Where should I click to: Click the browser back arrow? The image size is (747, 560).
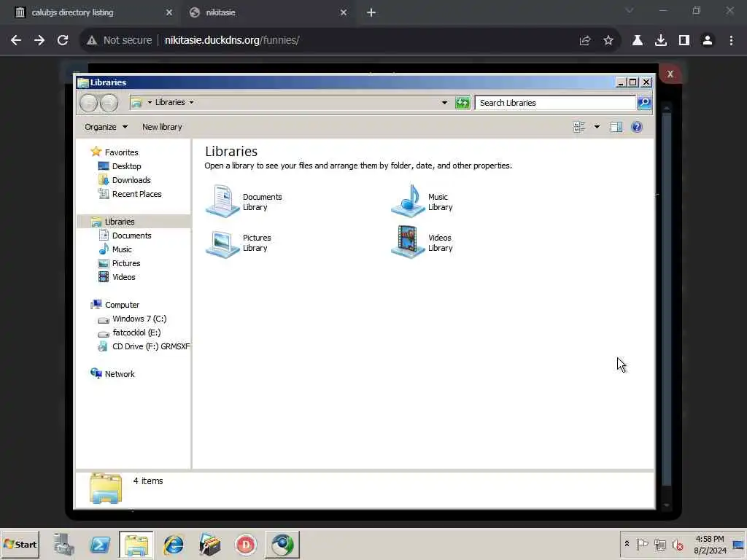pyautogui.click(x=16, y=41)
